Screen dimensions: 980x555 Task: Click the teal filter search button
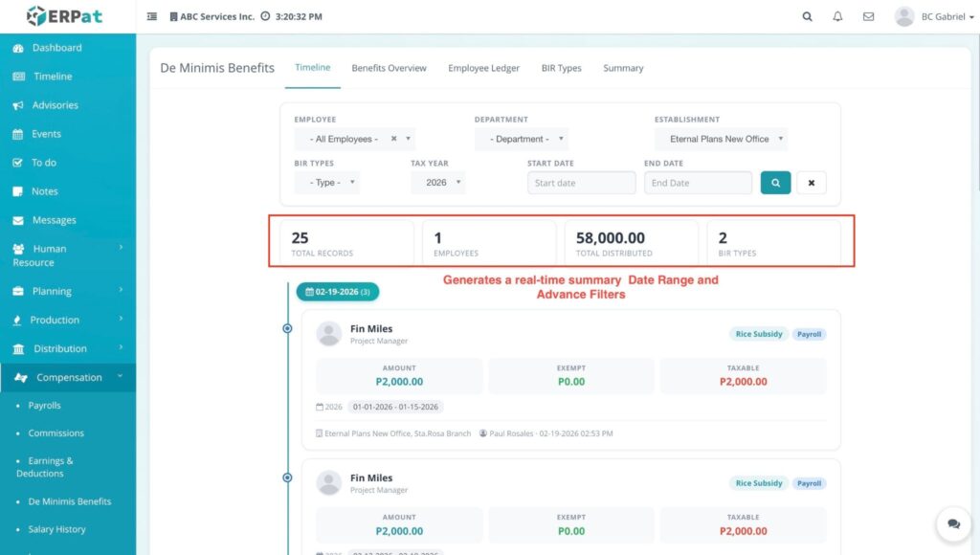click(x=775, y=183)
